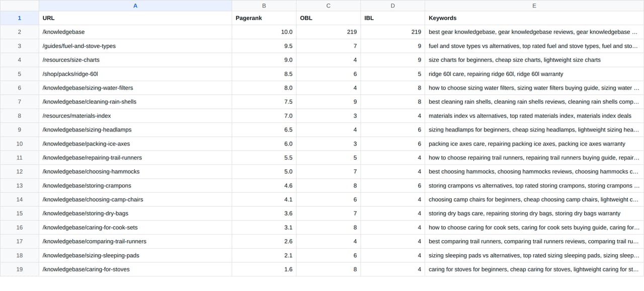Select the /knowledgebase/sizing-water-filters cell

point(135,88)
